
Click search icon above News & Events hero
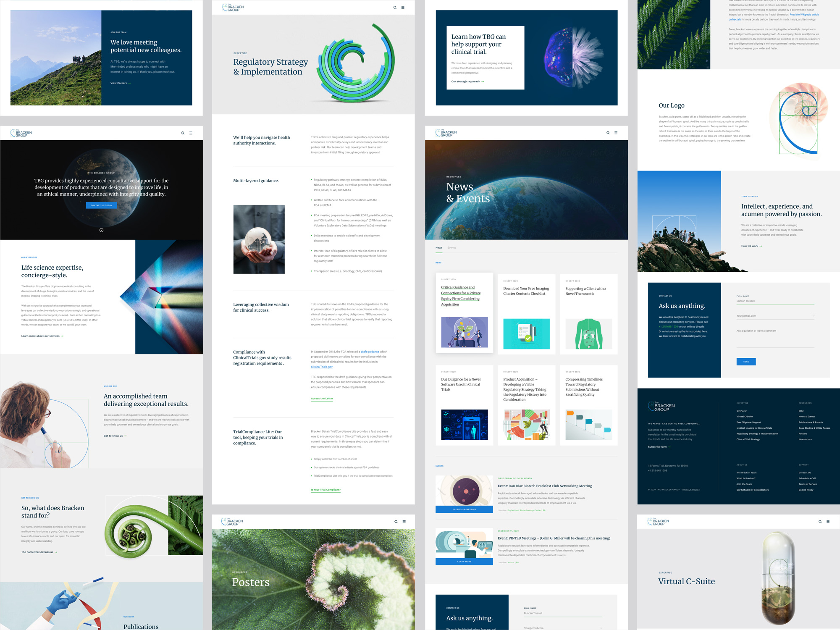[x=608, y=133]
